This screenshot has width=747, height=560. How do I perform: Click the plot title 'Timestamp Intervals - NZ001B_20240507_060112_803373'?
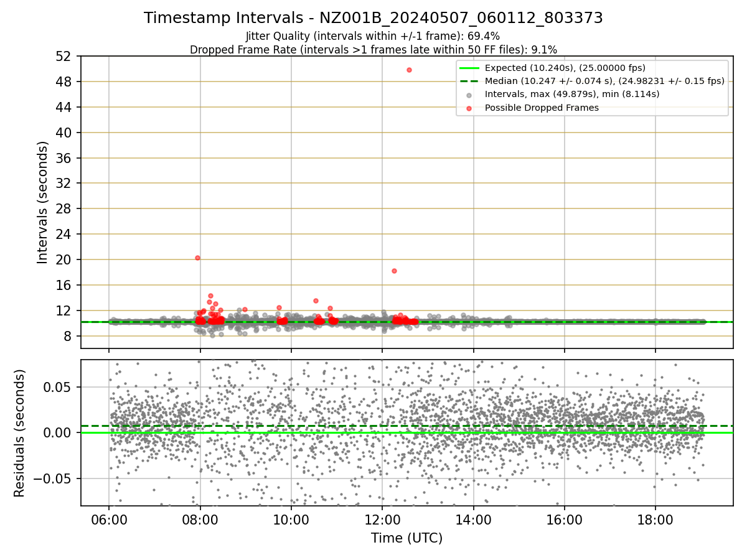[x=374, y=18]
